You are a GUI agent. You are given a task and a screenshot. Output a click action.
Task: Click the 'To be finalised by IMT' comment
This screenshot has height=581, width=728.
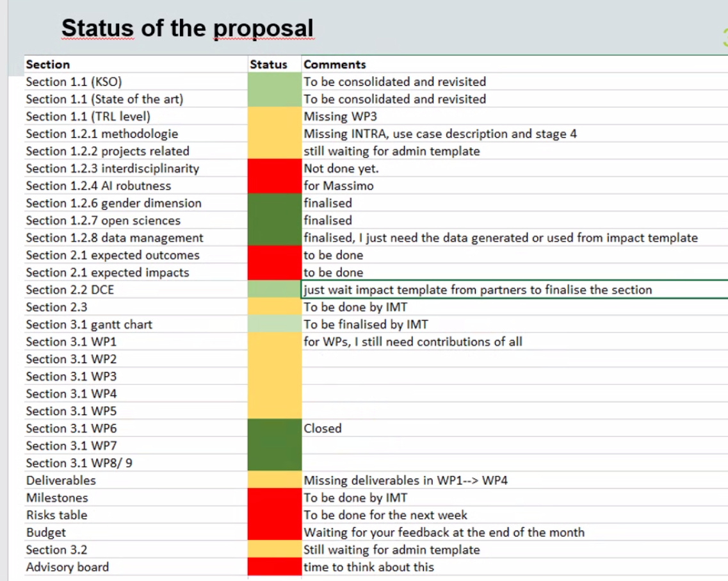pyautogui.click(x=366, y=324)
